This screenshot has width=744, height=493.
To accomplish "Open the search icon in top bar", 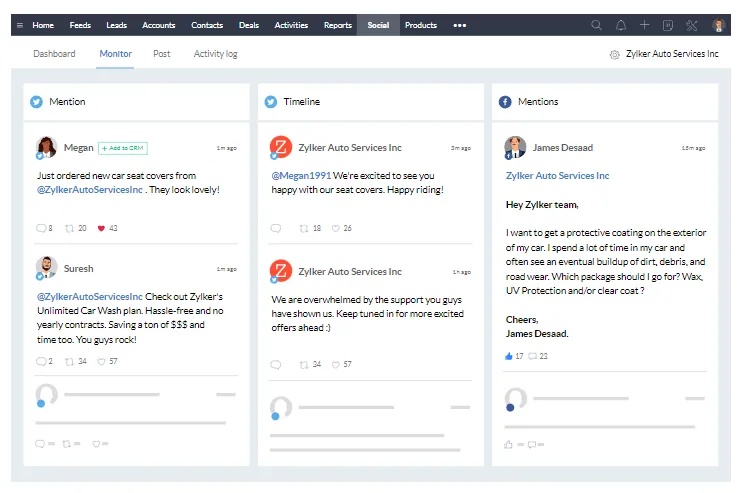I will (596, 25).
